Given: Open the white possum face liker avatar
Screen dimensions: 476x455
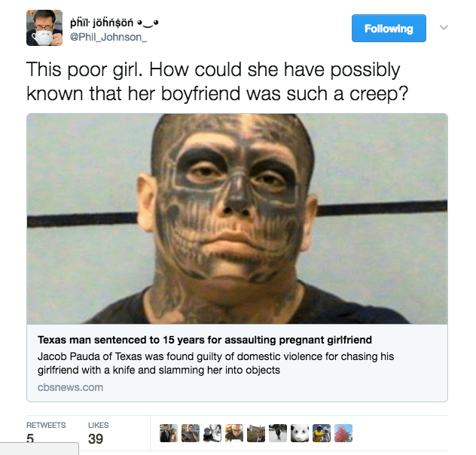Looking at the screenshot, I should [300, 433].
